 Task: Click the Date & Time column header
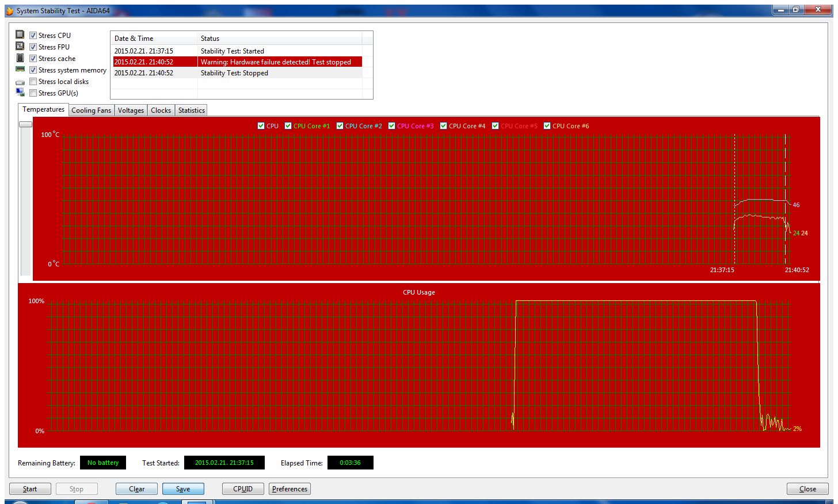[154, 39]
